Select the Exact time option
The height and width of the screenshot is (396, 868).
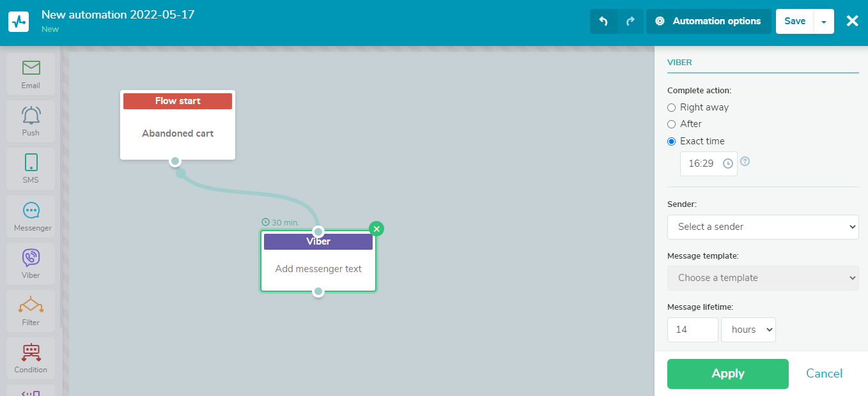click(671, 141)
